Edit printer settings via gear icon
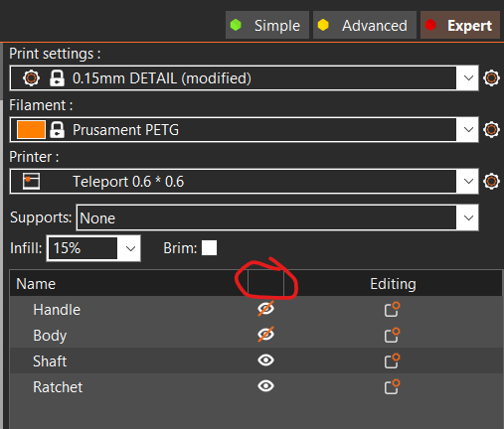This screenshot has height=429, width=504. tap(491, 181)
